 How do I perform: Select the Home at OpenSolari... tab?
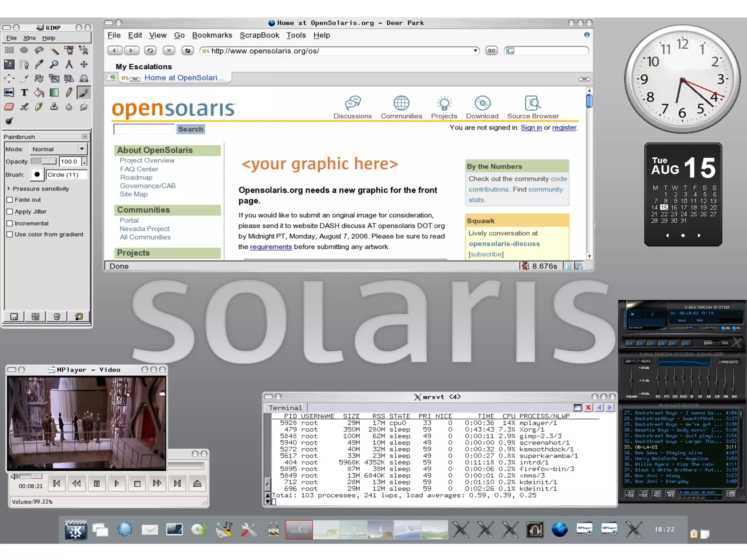175,78
